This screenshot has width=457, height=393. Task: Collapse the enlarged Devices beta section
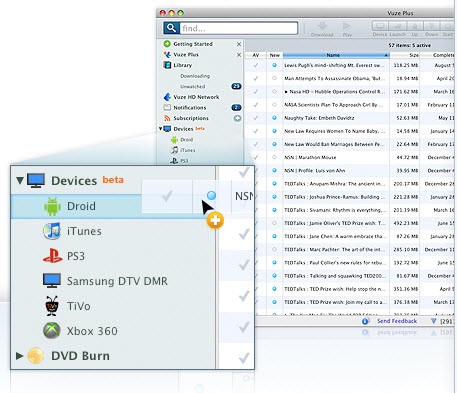pyautogui.click(x=20, y=180)
